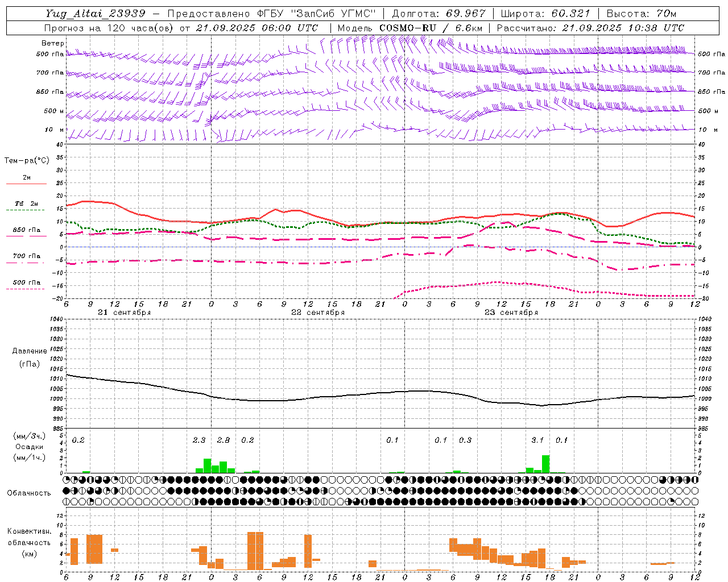Click the 22 сентября date label

(317, 313)
